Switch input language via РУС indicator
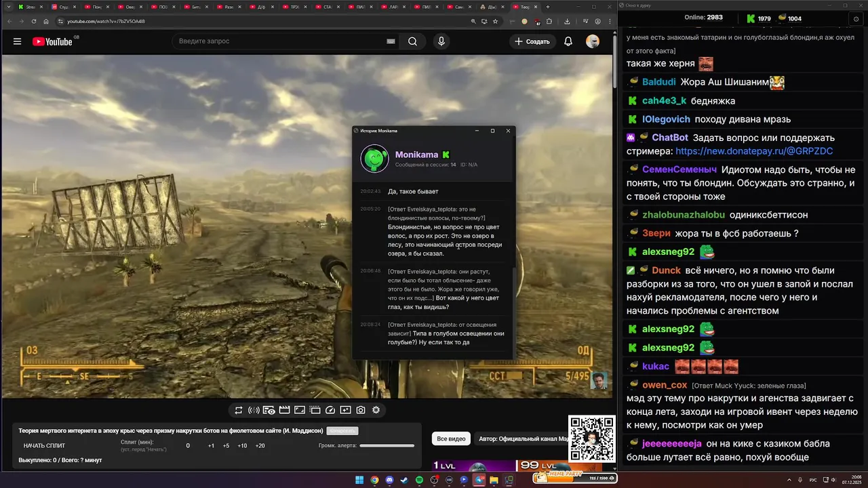868x488 pixels. 813,480
